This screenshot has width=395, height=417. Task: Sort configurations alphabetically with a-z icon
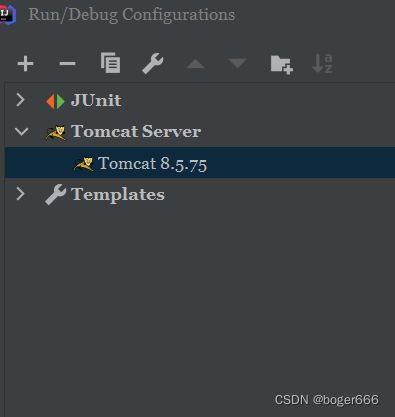point(322,63)
